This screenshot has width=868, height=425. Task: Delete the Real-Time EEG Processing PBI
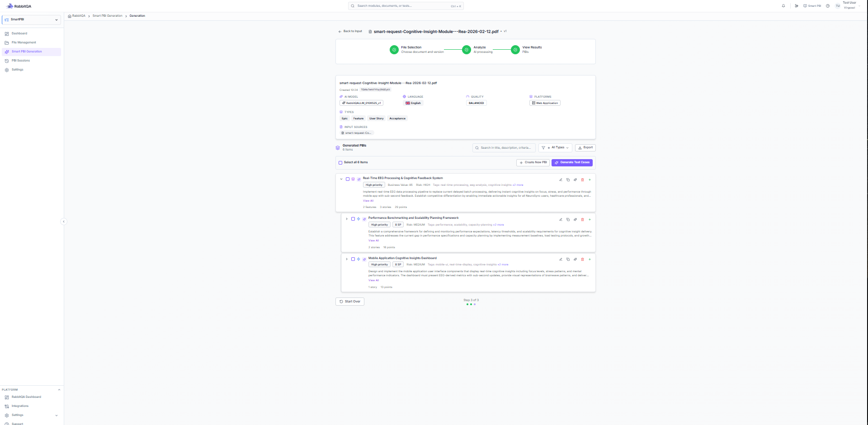(x=582, y=180)
